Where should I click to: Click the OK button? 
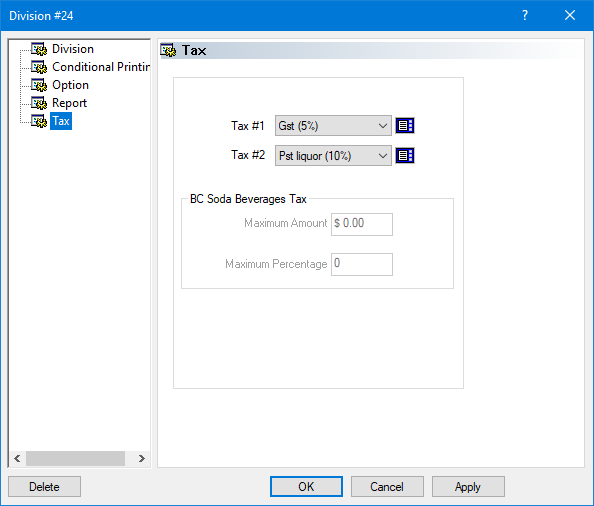306,487
